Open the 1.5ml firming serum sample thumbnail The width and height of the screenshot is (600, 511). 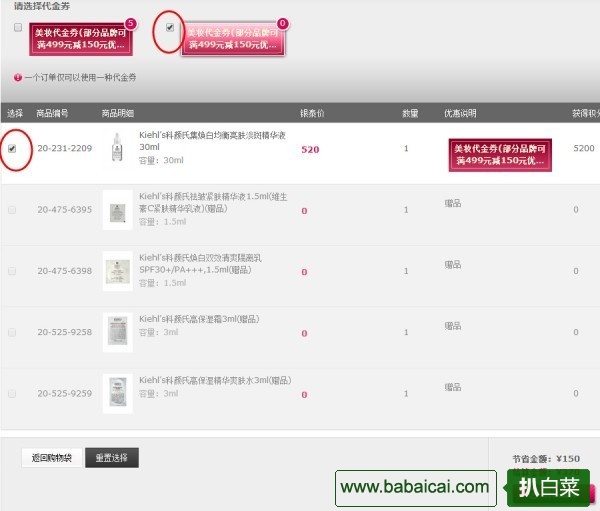(117, 210)
